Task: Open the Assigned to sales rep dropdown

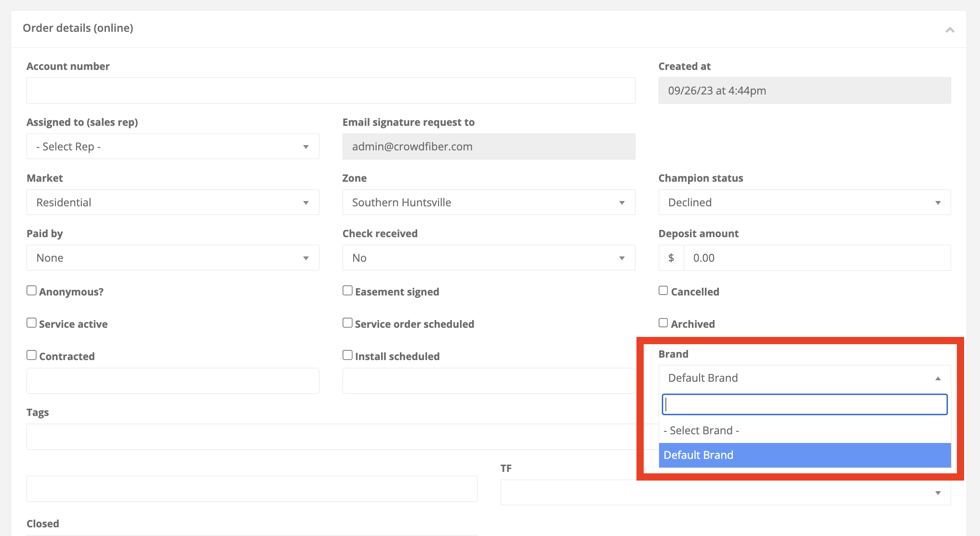Action: [x=172, y=147]
